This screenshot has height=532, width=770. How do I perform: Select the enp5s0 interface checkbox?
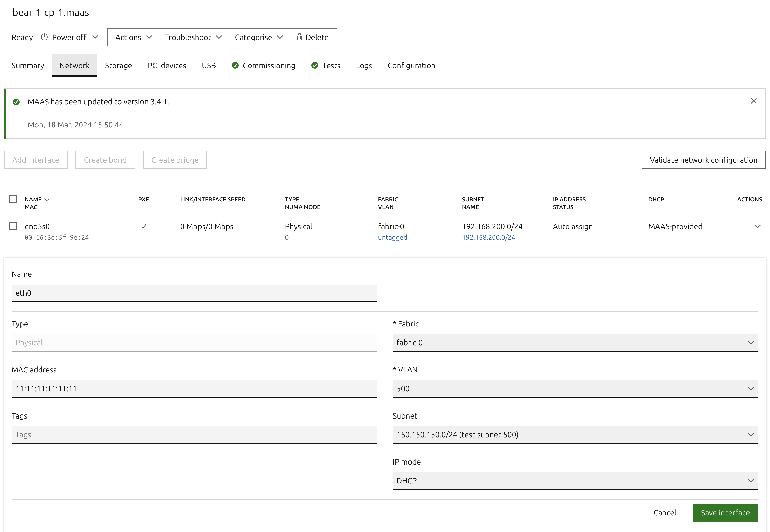13,226
